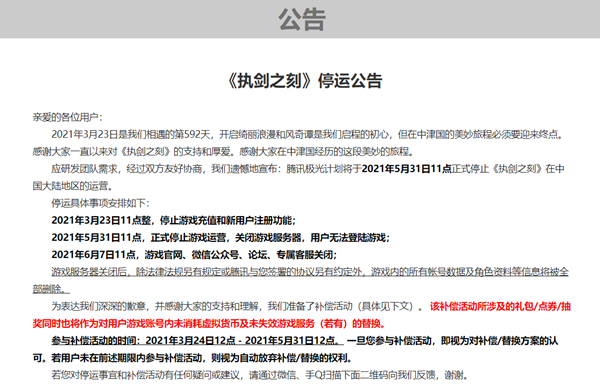The height and width of the screenshot is (384, 600).
Task: Click bold line starting 2021年6月7日11点
Action: coord(194,255)
